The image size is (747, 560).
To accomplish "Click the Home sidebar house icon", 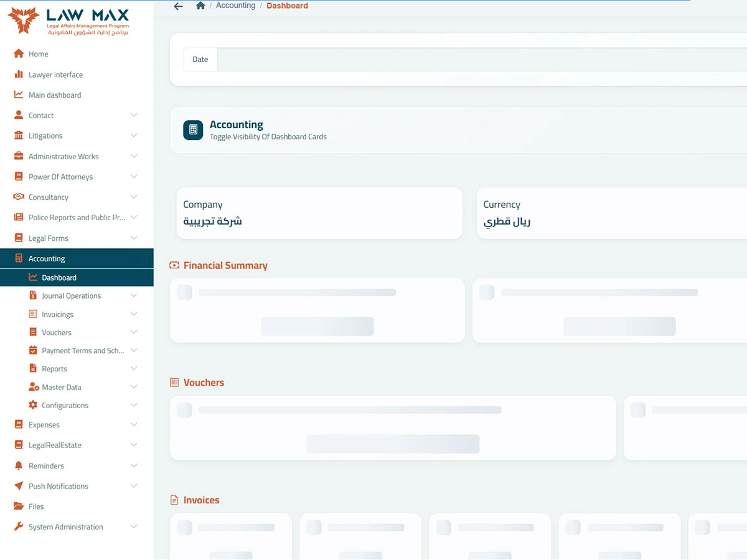I will click(x=19, y=54).
